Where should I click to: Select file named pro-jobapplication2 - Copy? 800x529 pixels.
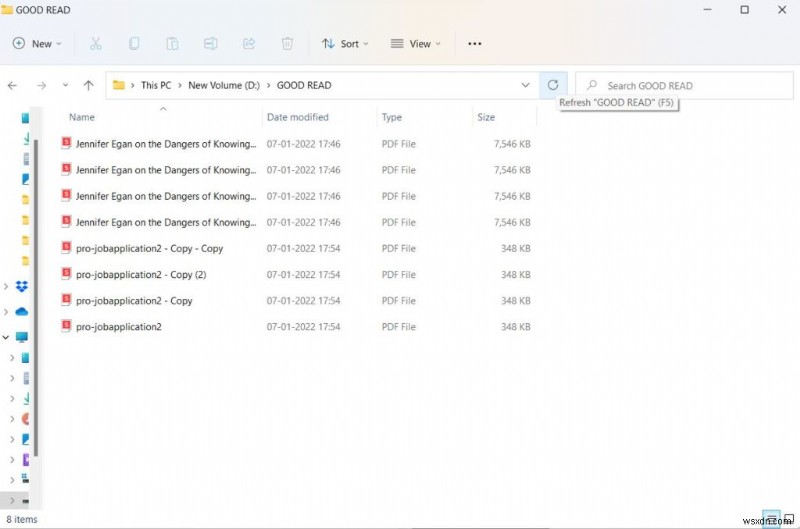(x=134, y=300)
